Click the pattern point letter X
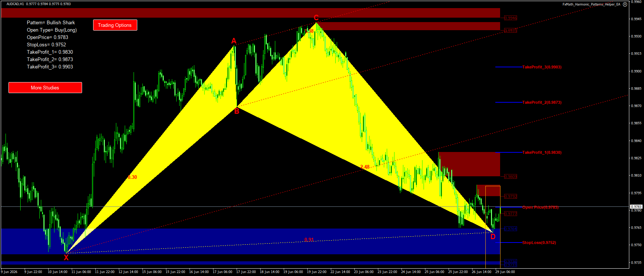644x276 pixels. click(66, 258)
